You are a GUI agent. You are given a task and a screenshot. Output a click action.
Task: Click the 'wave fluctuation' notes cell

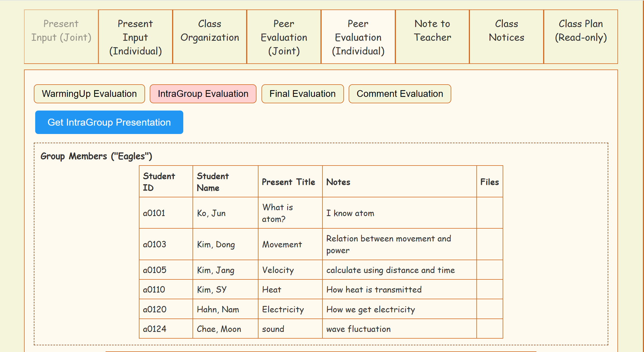(x=358, y=329)
